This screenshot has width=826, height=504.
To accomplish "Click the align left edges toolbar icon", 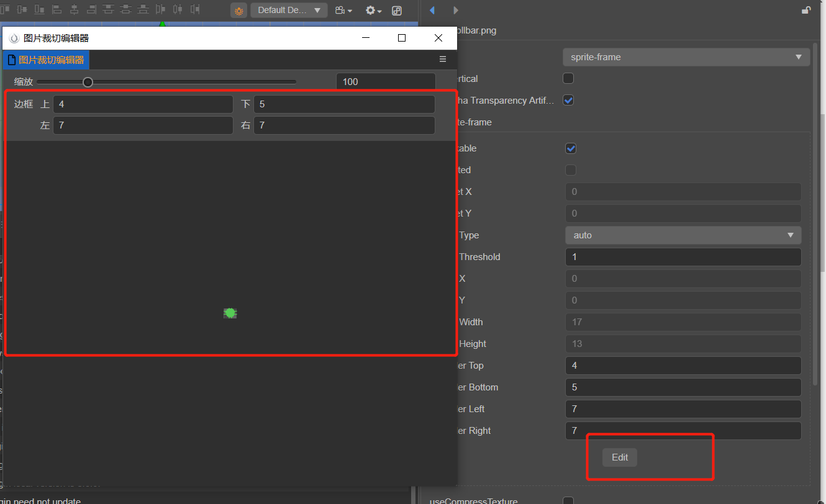I will 57,9.
